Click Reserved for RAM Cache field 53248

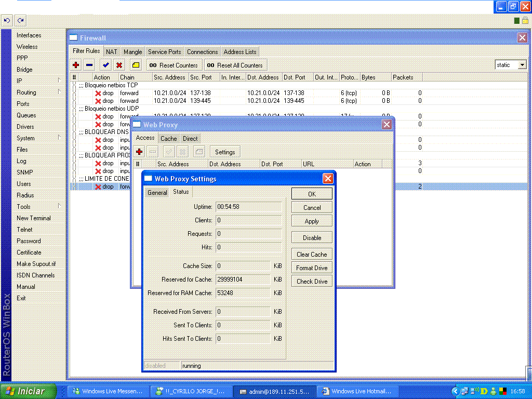[x=243, y=293]
